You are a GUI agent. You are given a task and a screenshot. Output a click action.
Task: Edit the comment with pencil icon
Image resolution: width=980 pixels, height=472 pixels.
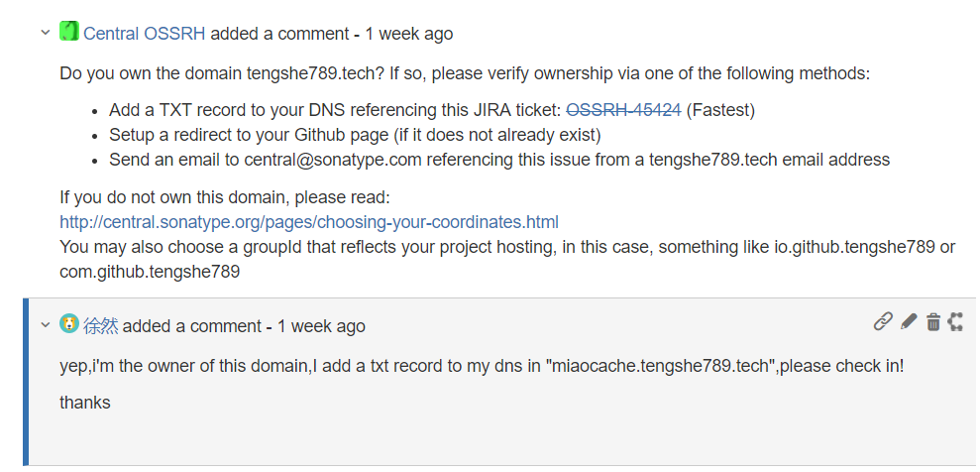point(909,321)
